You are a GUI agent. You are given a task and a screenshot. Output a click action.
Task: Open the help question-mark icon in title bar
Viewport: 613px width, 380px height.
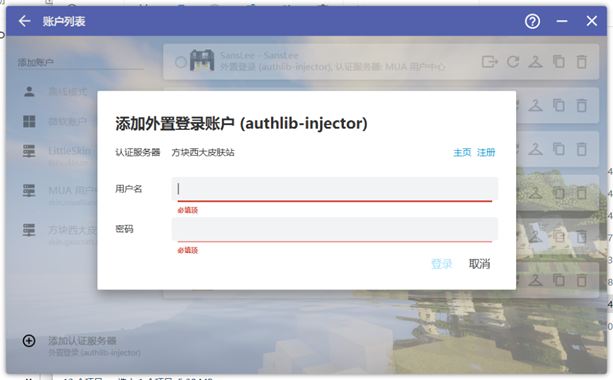pos(532,21)
